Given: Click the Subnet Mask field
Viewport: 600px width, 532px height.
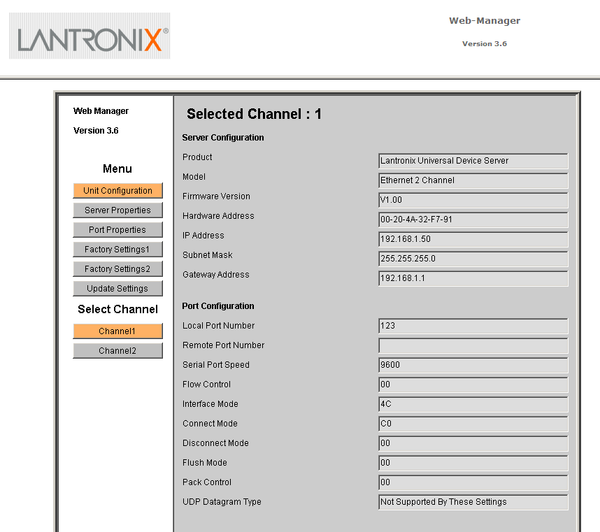Looking at the screenshot, I should 473,259.
